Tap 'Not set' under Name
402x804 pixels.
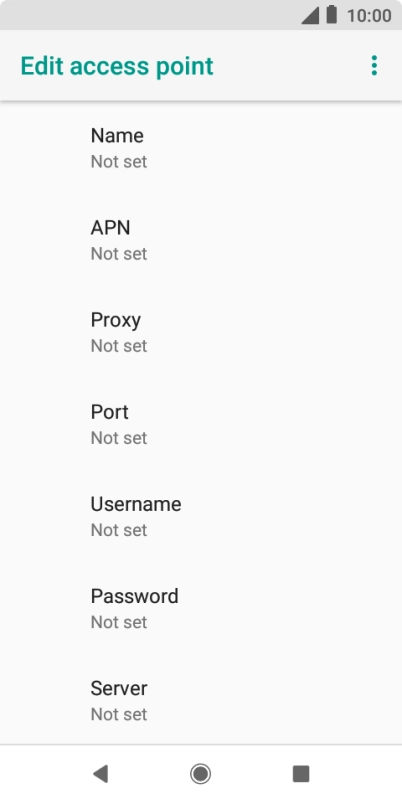pyautogui.click(x=119, y=162)
